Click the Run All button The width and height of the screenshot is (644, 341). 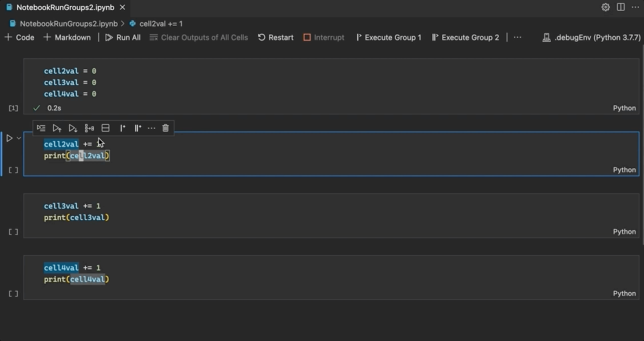[122, 37]
